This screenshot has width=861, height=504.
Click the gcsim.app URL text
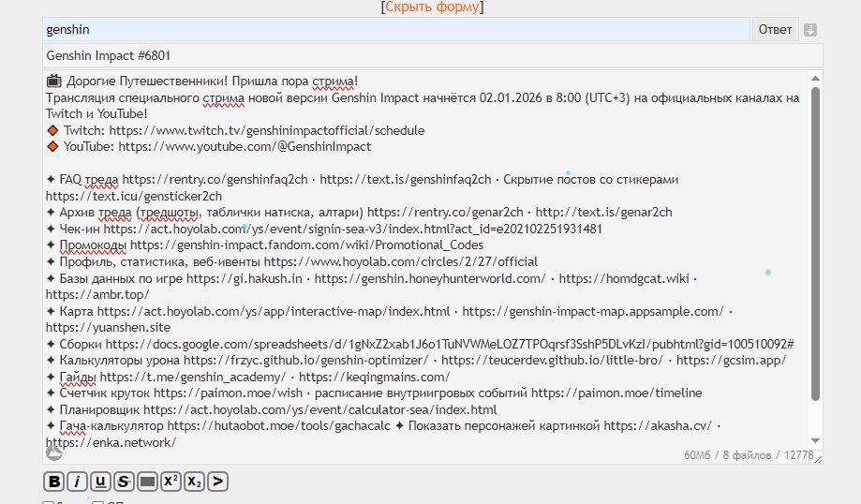732,360
